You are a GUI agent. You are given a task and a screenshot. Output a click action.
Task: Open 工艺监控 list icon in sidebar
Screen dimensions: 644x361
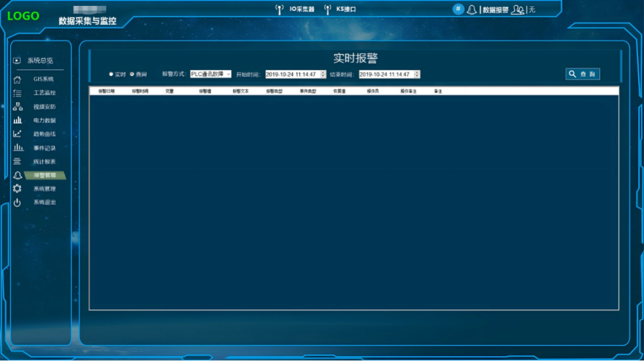pos(17,93)
